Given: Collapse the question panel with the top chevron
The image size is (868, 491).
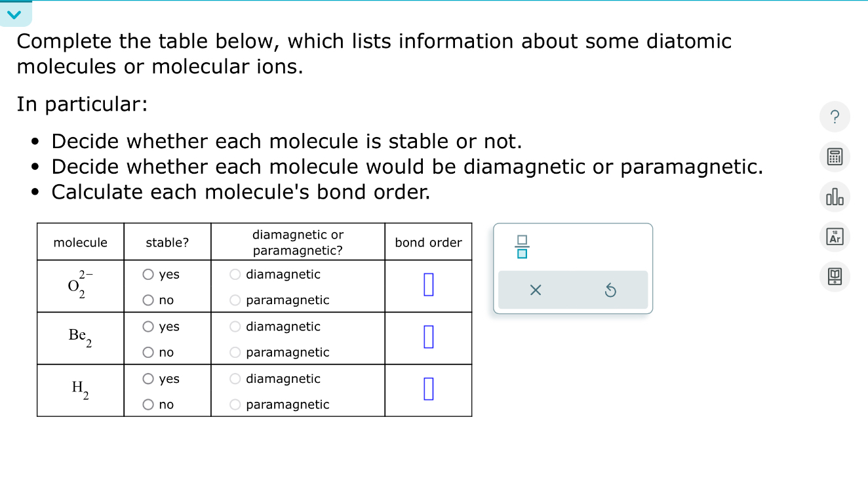Looking at the screenshot, I should (x=14, y=13).
